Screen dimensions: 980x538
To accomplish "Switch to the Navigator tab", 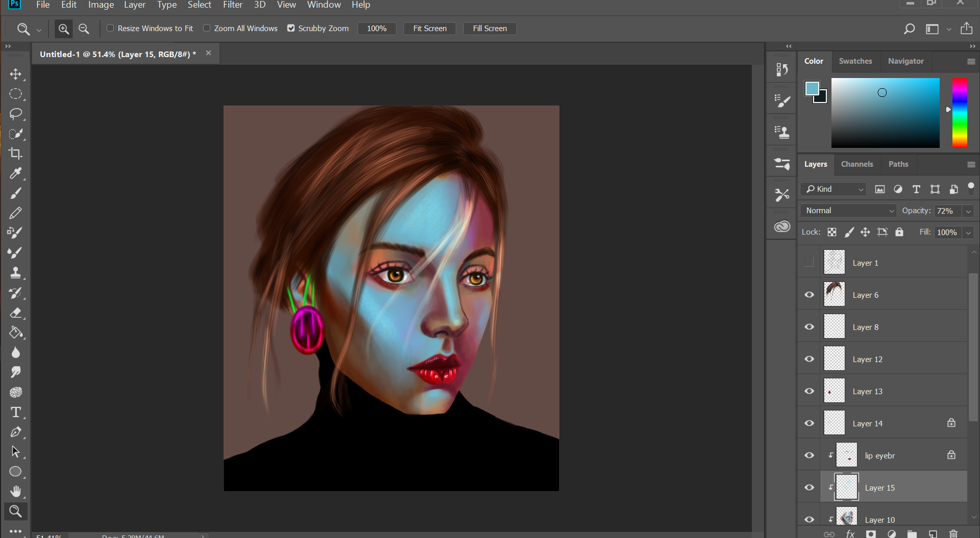I will click(x=905, y=61).
